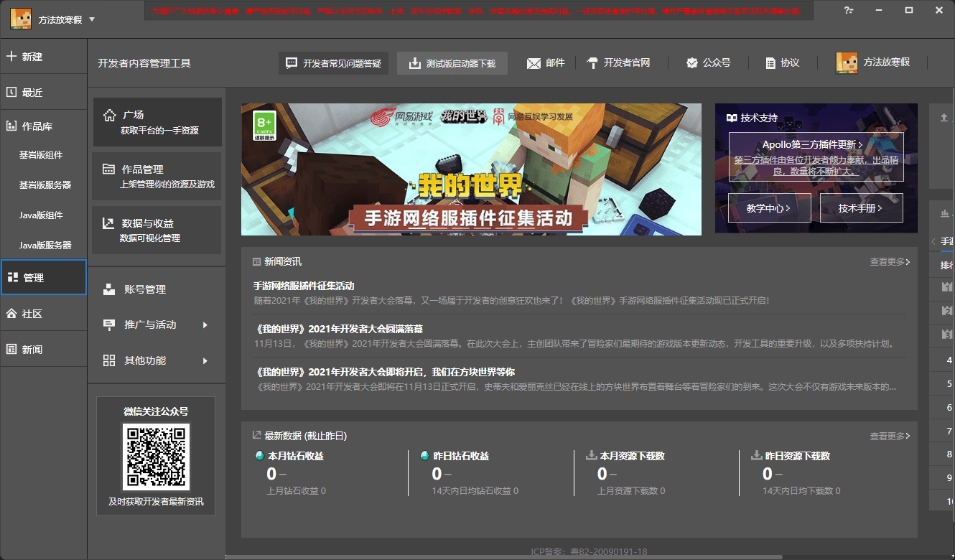Viewport: 955px width, 560px height.
Task: Select the 管理 management sidebar item
Action: click(44, 278)
